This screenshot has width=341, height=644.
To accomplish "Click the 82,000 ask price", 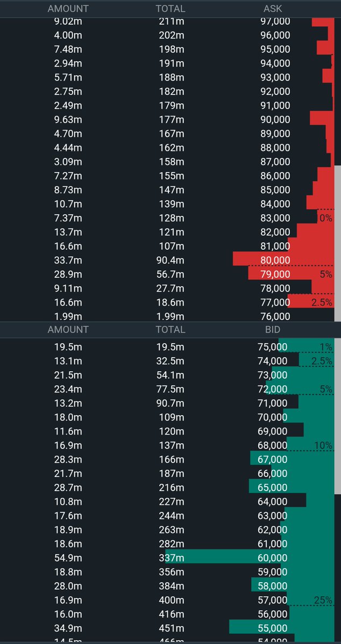I will (275, 232).
